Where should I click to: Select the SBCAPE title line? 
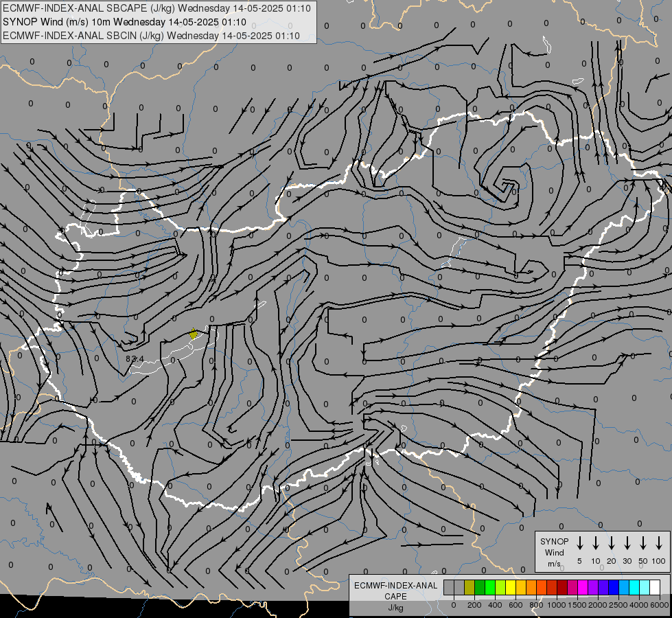(157, 8)
